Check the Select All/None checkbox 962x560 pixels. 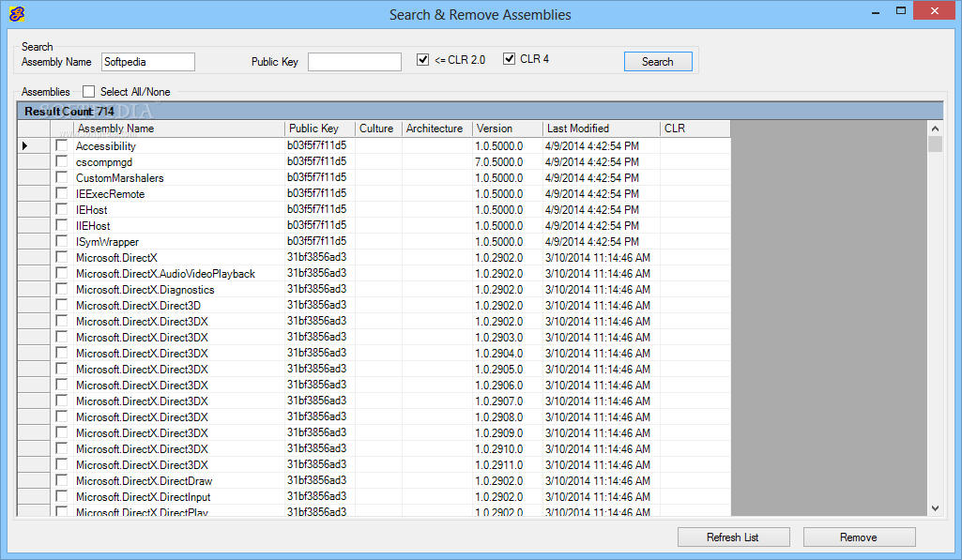click(89, 91)
